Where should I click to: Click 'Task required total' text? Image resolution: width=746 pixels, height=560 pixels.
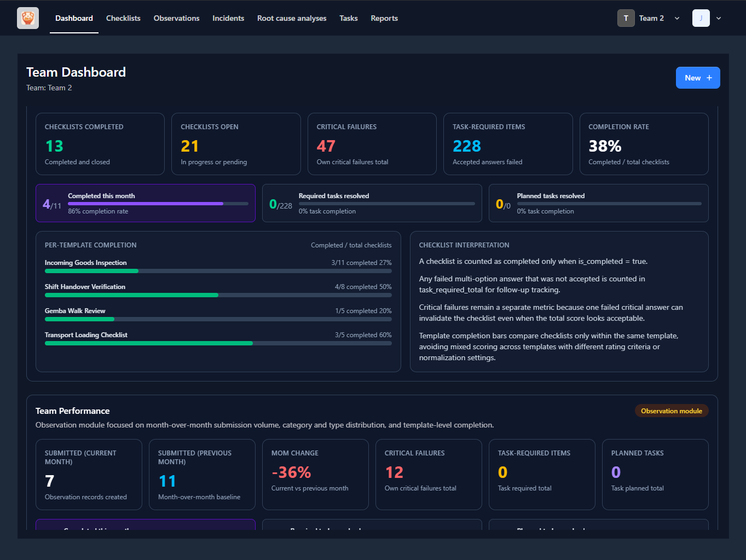(x=525, y=488)
